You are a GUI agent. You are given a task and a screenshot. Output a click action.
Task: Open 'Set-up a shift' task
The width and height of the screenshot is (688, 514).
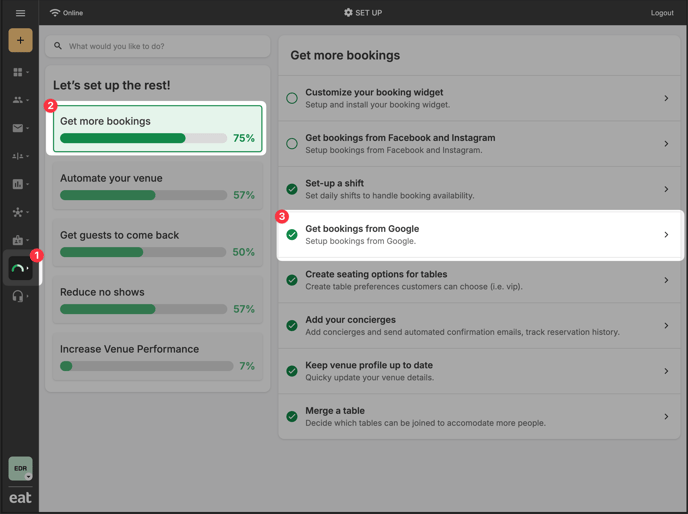[479, 189]
